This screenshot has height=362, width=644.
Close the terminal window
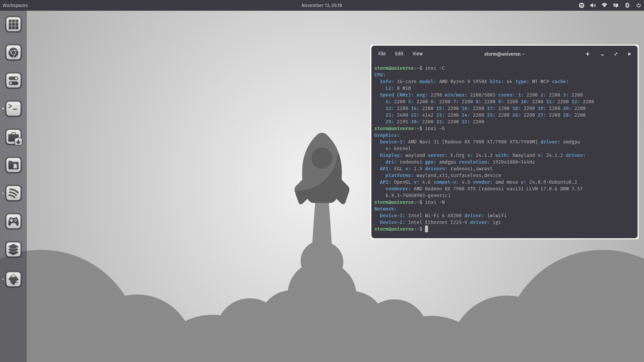click(629, 54)
